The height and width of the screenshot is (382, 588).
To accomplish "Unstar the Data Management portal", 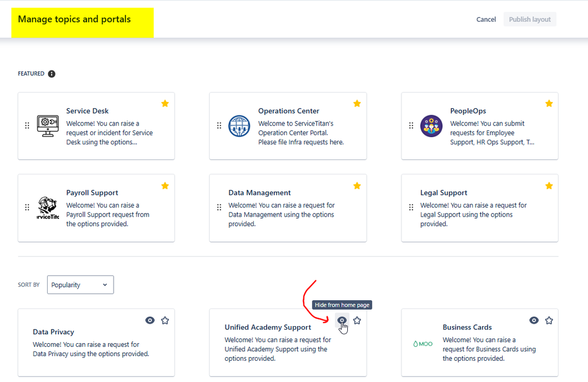I will (357, 185).
